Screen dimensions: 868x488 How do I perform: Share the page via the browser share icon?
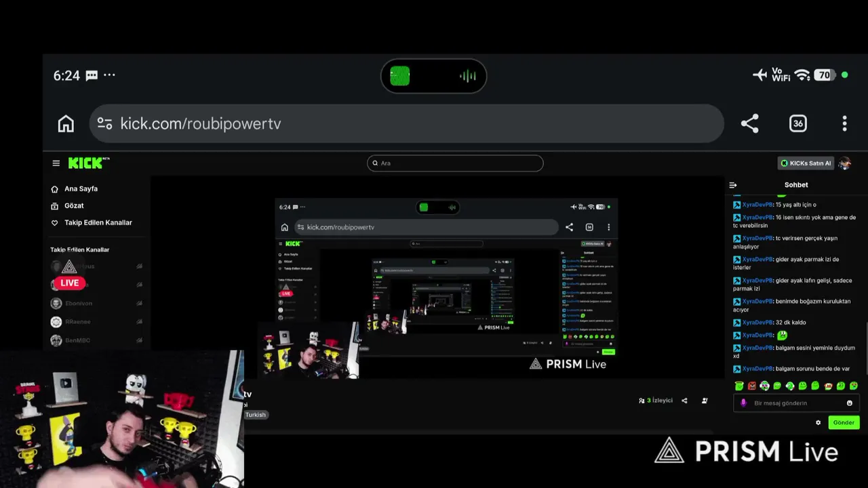tap(749, 123)
